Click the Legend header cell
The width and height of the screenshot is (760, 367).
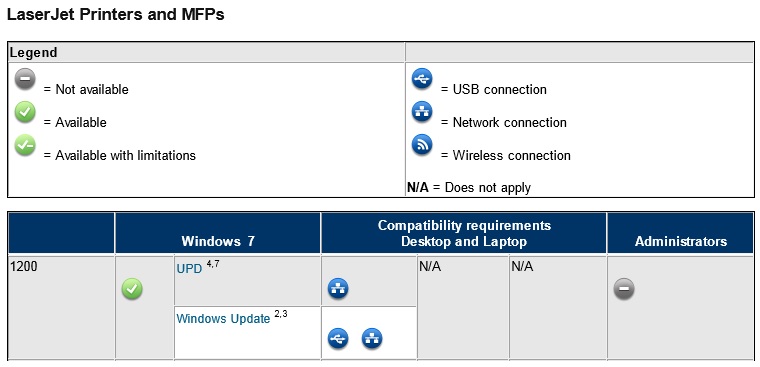pos(206,52)
